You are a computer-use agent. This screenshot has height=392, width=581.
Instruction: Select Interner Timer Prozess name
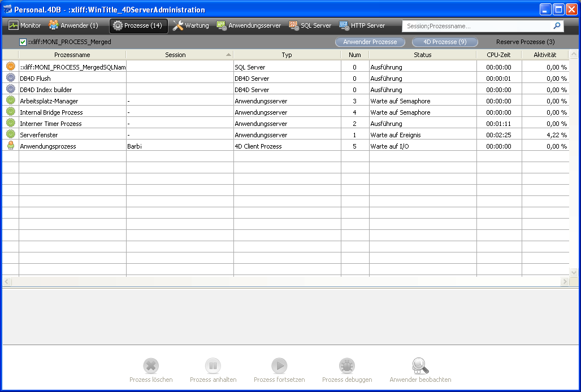click(51, 124)
